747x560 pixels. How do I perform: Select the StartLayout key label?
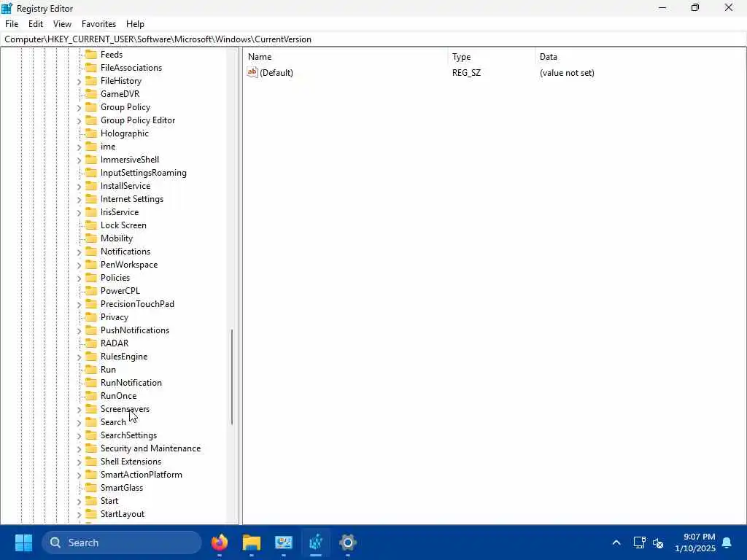[123, 514]
